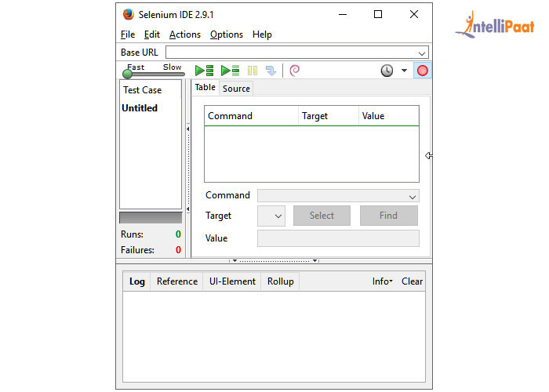Viewport: 549px width, 392px height.
Task: Click the Runs count value
Action: (178, 234)
